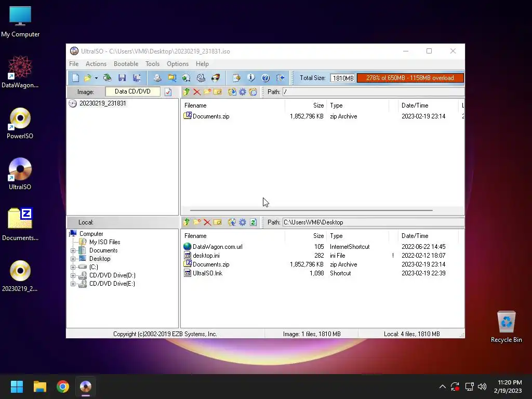532x399 pixels.
Task: Click the image pane horizontal scrollbar
Action: pos(311,210)
